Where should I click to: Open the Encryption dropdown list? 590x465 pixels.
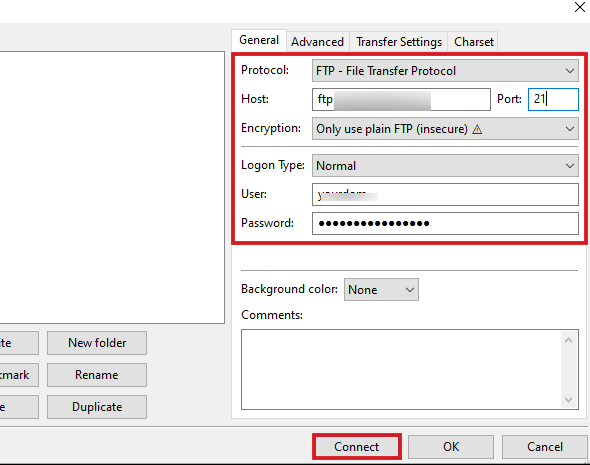tap(445, 129)
